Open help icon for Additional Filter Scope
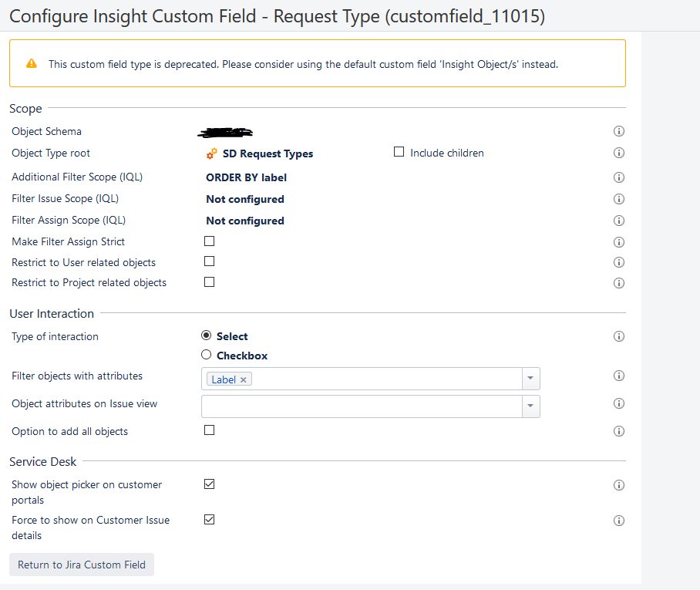Screen dimensions: 700x590 pos(618,177)
